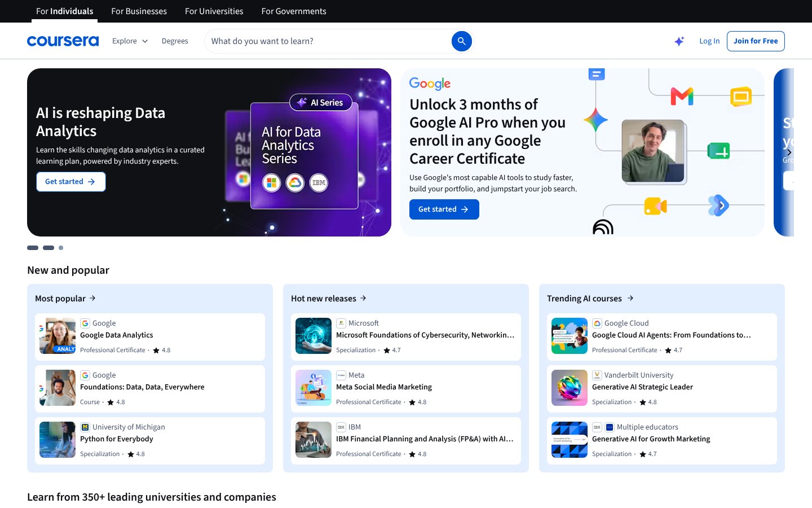Click the arrow next to Trending AI courses
This screenshot has height=508, width=812.
630,298
